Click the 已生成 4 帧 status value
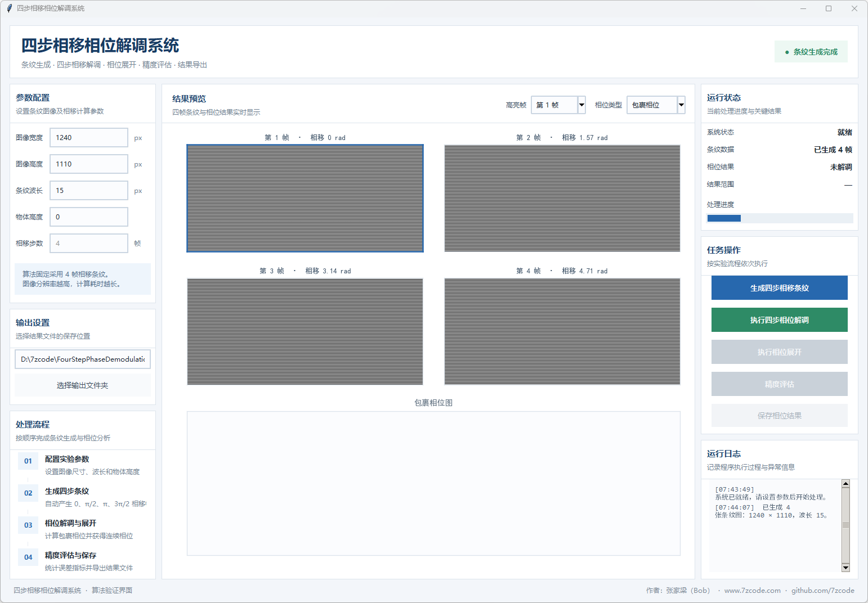868x603 pixels. [x=833, y=150]
